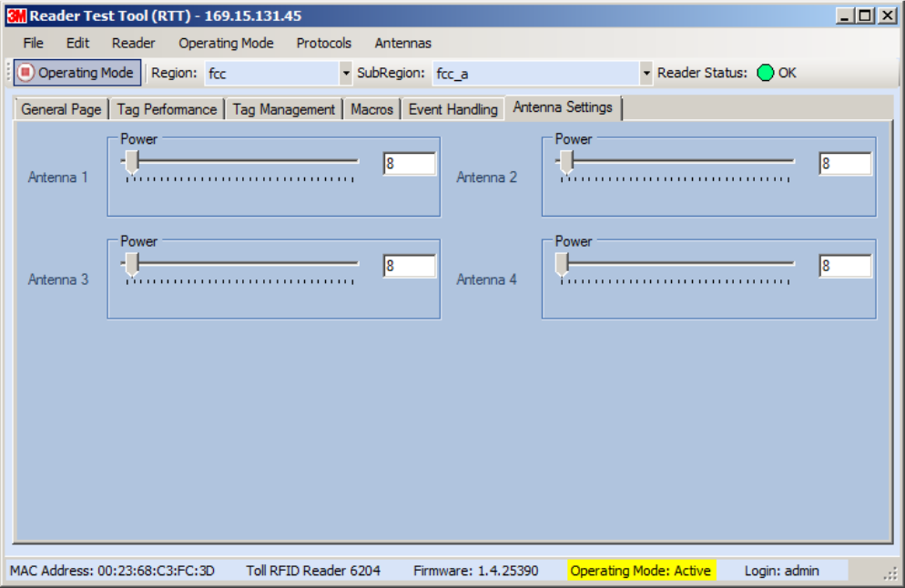Click the 3M application logo icon
This screenshot has width=905, height=588.
pos(16,15)
